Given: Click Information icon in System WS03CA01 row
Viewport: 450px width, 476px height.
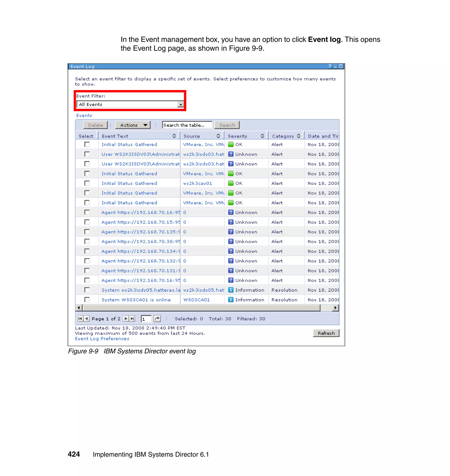Looking at the screenshot, I should pyautogui.click(x=231, y=300).
